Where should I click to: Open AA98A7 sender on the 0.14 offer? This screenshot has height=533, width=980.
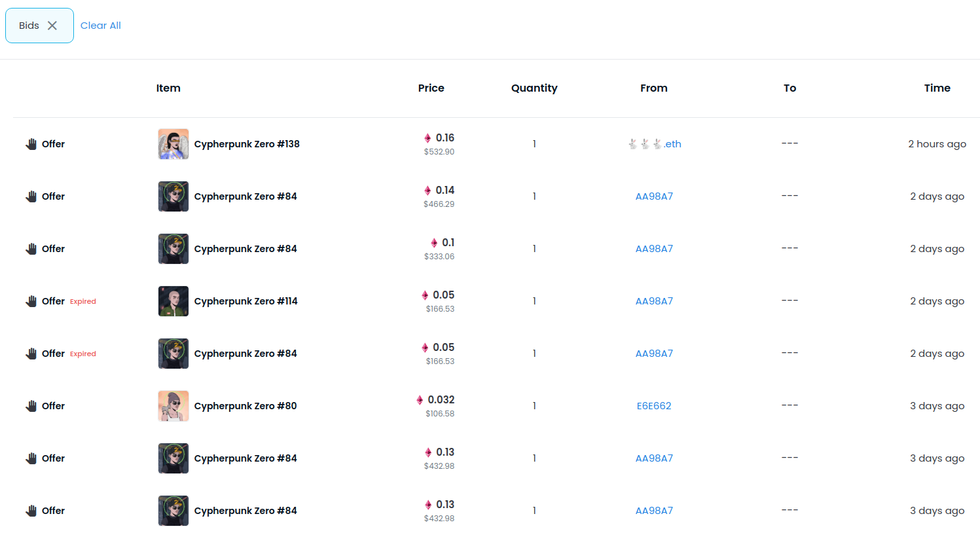coord(654,196)
